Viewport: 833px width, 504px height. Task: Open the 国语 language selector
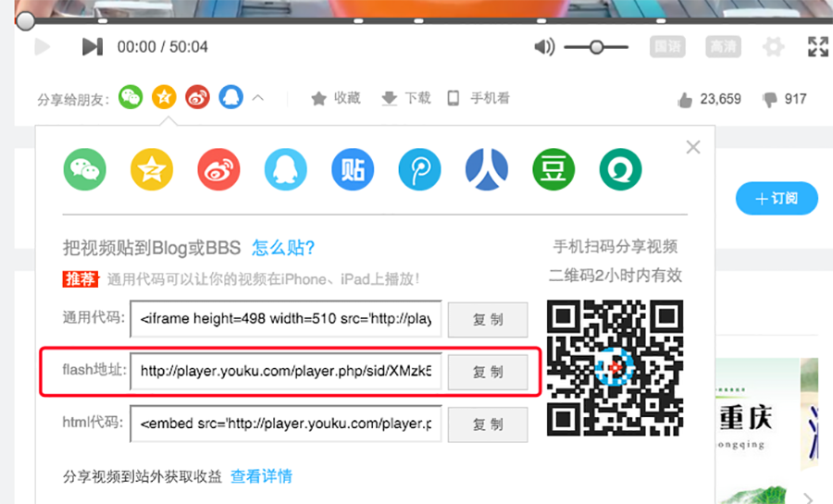tap(667, 47)
